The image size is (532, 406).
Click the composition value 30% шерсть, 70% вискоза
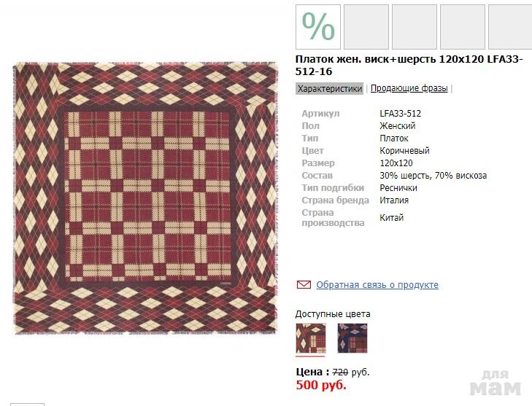tap(433, 176)
